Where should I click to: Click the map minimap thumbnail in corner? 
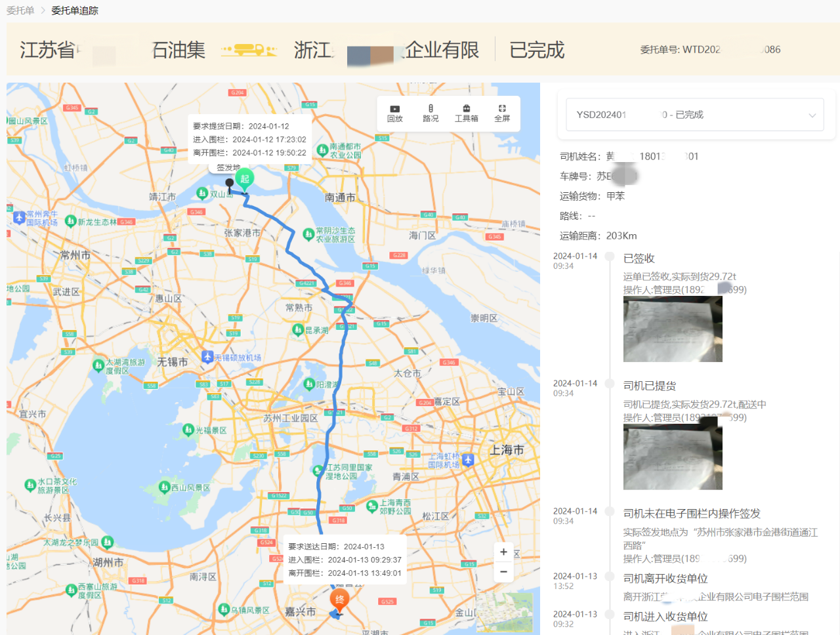tap(514, 611)
